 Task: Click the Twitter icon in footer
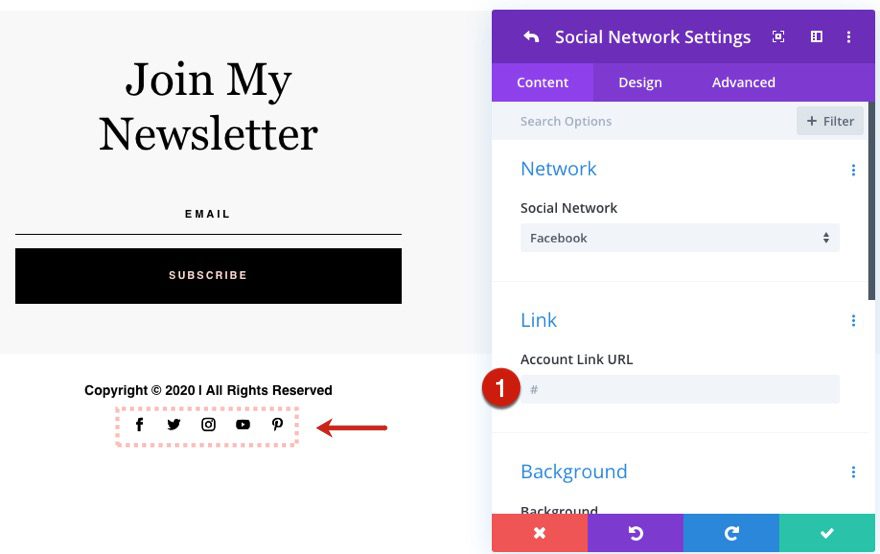pos(174,425)
